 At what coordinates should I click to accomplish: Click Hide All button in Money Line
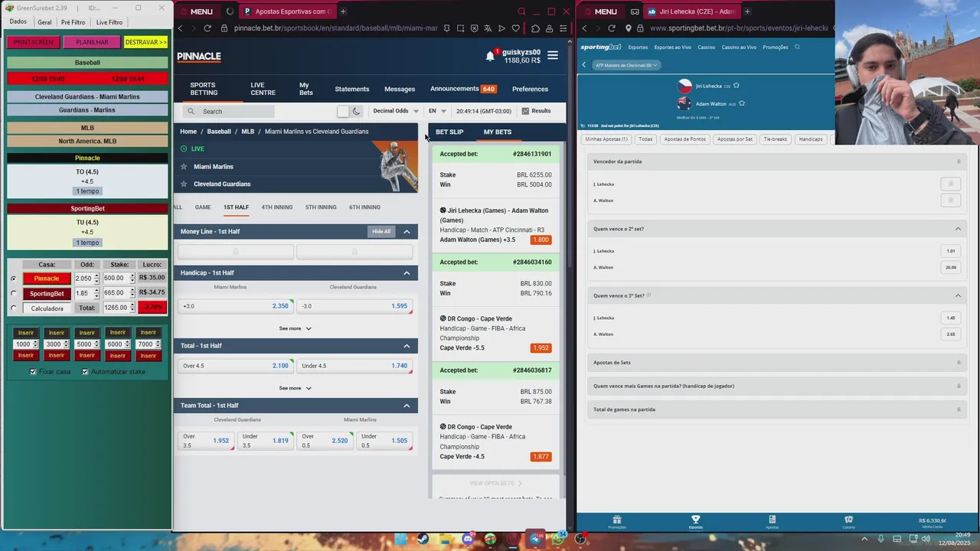pos(381,231)
